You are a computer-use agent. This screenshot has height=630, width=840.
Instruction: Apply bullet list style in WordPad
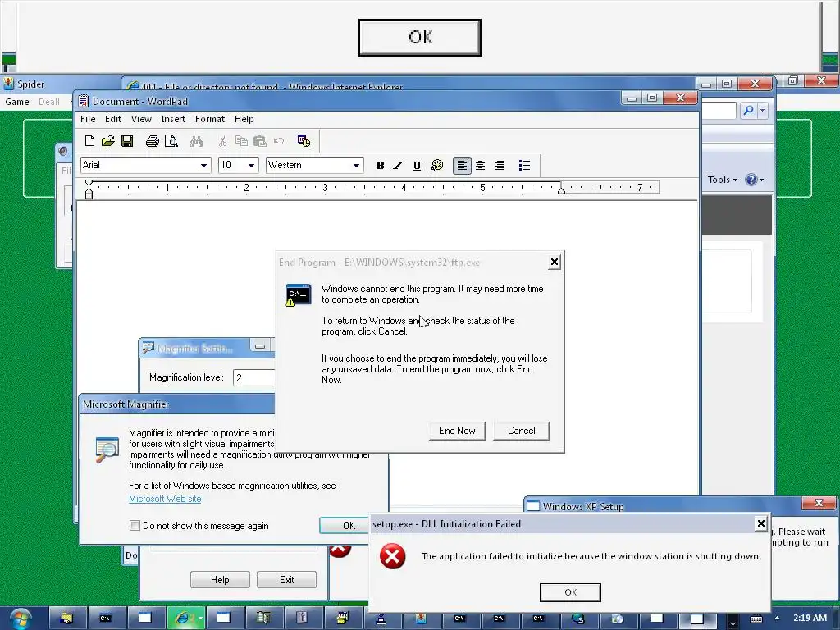tap(524, 166)
